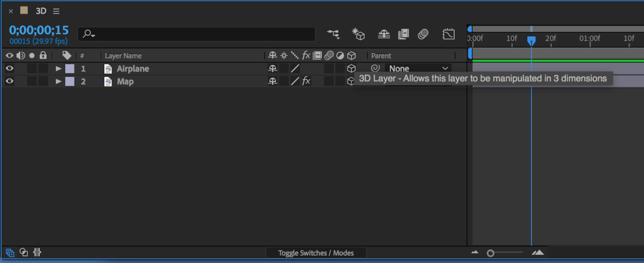The width and height of the screenshot is (644, 263).
Task: Solo the Map layer
Action: tap(32, 81)
